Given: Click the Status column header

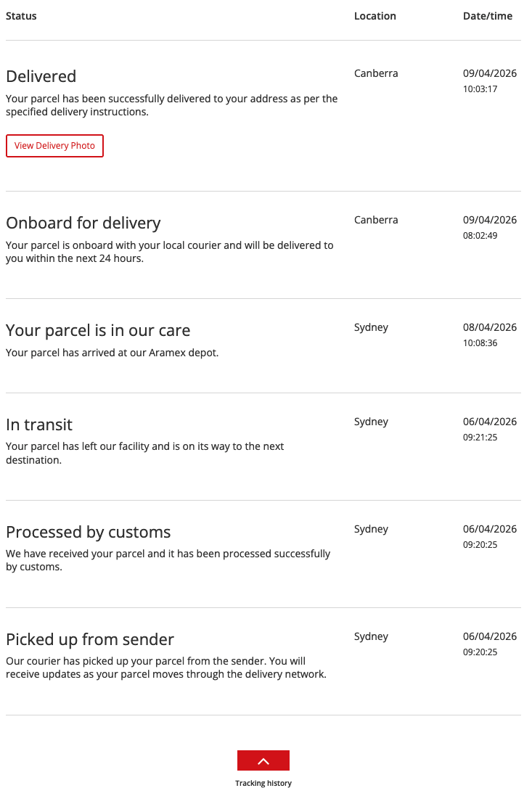Looking at the screenshot, I should coord(21,16).
